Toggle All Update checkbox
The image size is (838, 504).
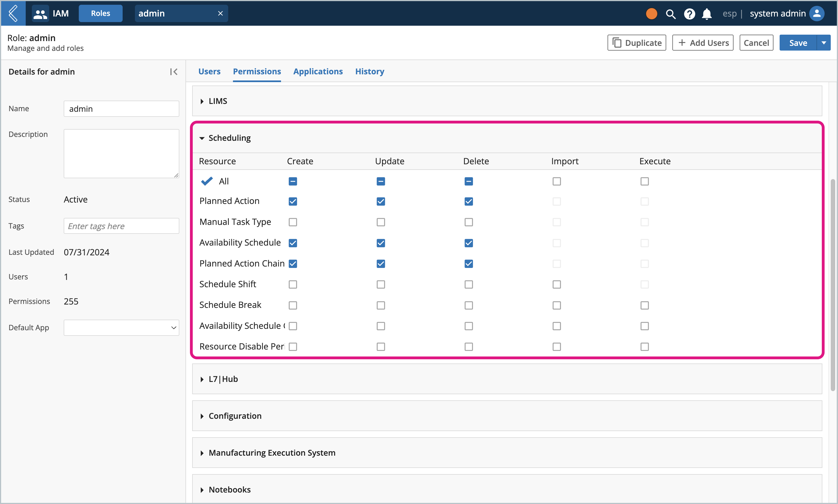381,181
